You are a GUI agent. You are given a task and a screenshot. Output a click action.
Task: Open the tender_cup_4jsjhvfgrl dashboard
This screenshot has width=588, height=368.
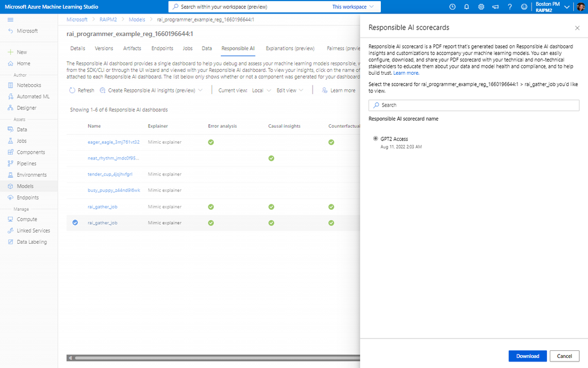point(110,174)
